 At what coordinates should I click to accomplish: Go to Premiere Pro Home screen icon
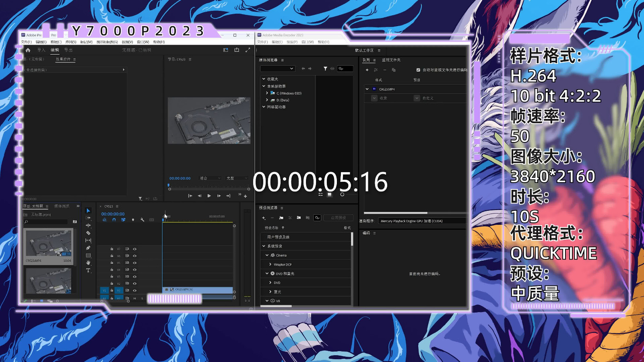(28, 50)
